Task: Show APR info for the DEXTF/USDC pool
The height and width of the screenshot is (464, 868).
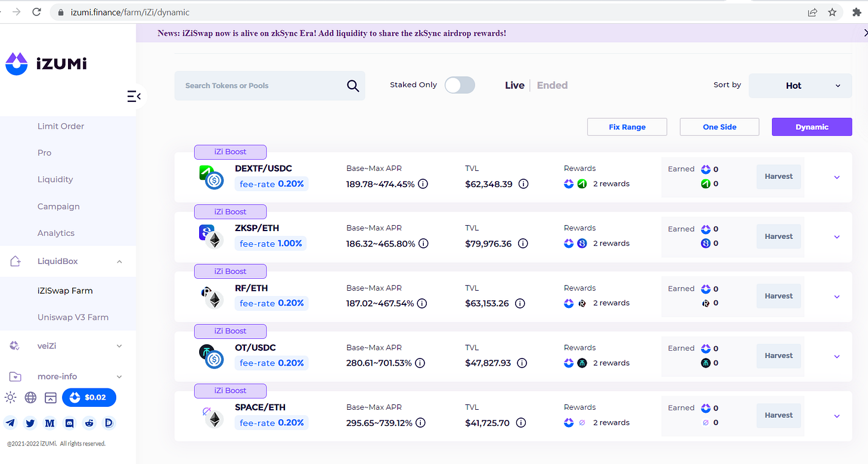Action: click(423, 184)
